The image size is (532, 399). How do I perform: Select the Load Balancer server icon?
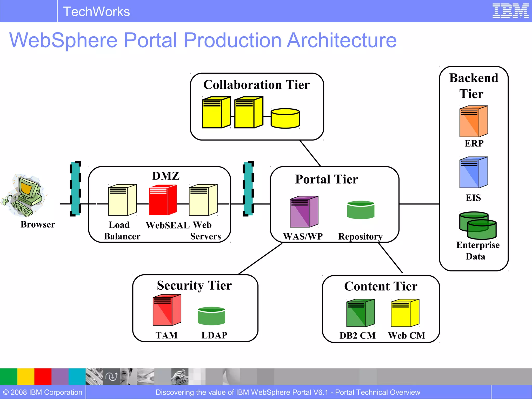click(x=122, y=200)
